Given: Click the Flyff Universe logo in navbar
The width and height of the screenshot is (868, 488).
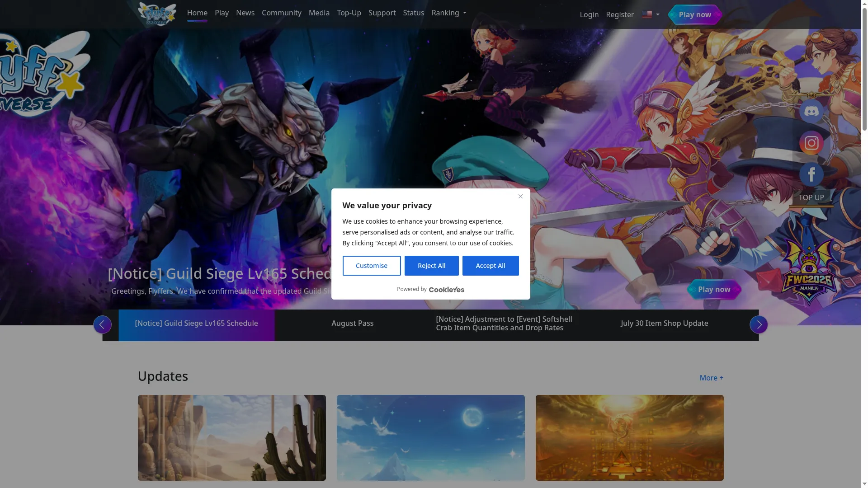Looking at the screenshot, I should point(157,14).
